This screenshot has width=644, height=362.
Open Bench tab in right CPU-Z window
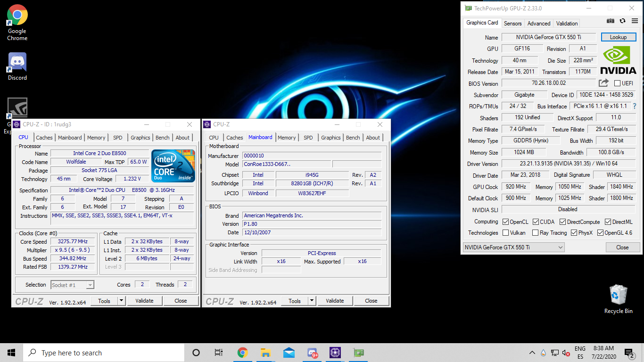(353, 138)
